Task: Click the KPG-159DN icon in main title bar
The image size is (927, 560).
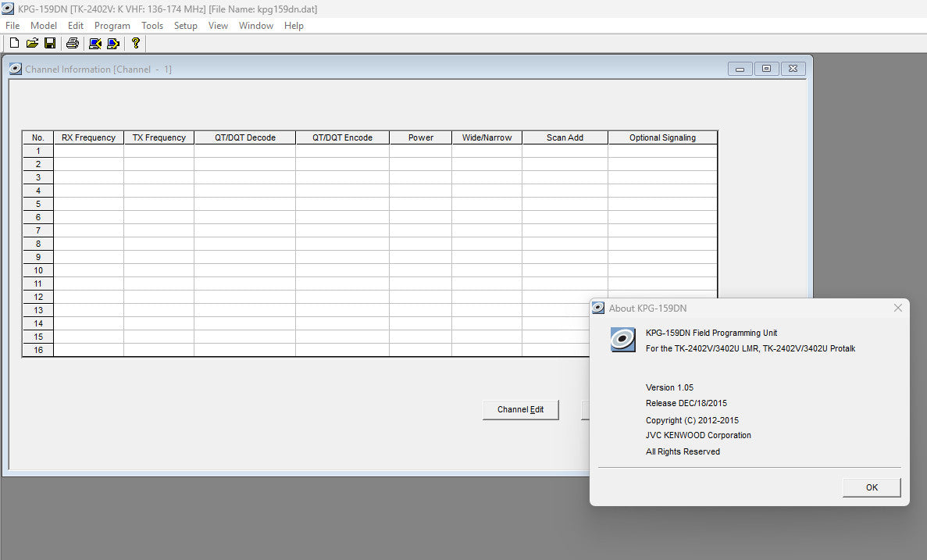Action: [x=8, y=9]
